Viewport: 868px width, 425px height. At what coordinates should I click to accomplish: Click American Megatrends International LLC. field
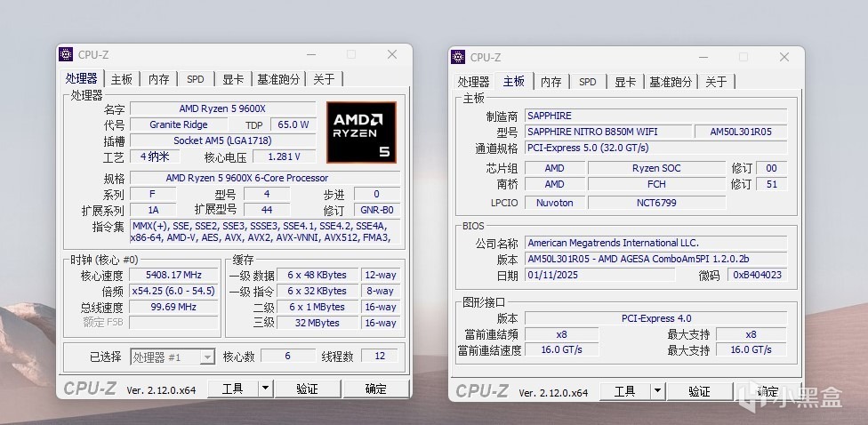(655, 243)
